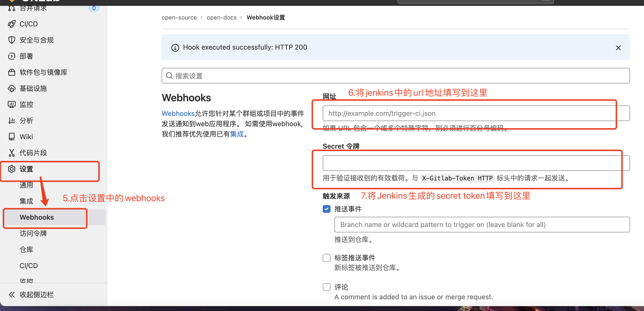
Task: Dismiss the Hook executed successfully alert
Action: (618, 48)
